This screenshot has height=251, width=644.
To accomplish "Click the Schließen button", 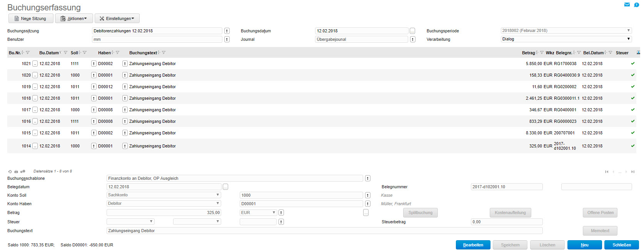I will click(622, 245).
